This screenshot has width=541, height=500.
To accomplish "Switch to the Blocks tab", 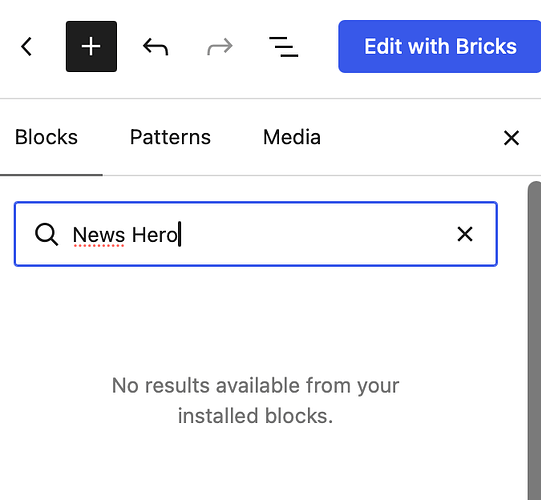I will point(46,137).
